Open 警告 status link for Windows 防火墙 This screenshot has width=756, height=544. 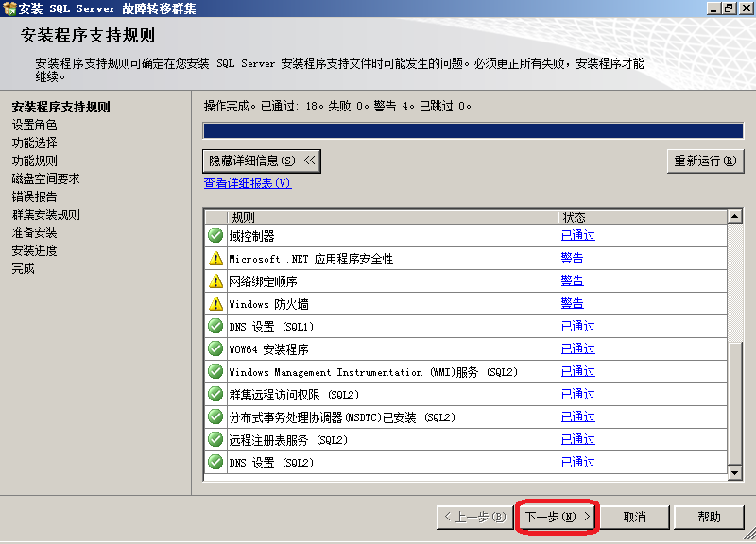572,304
